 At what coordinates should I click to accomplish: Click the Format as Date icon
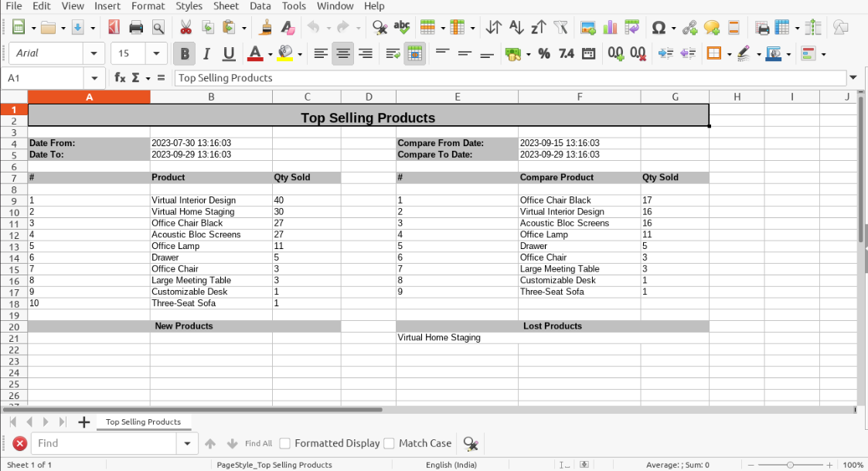click(588, 53)
